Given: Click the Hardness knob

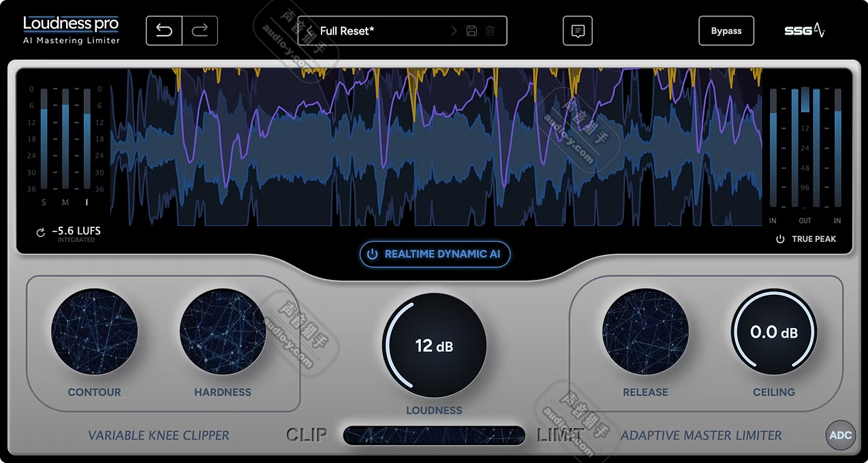Looking at the screenshot, I should (223, 332).
